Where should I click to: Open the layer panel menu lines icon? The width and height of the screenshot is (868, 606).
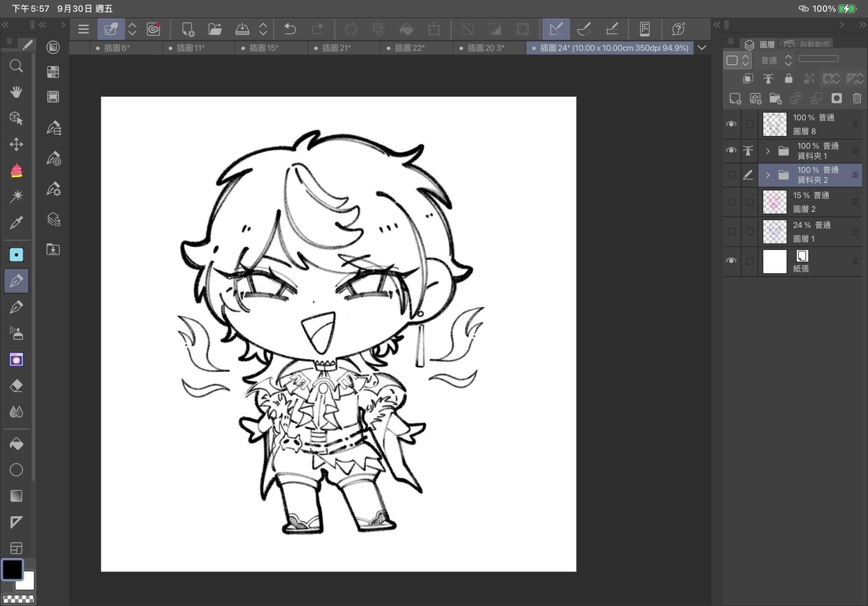tap(731, 41)
